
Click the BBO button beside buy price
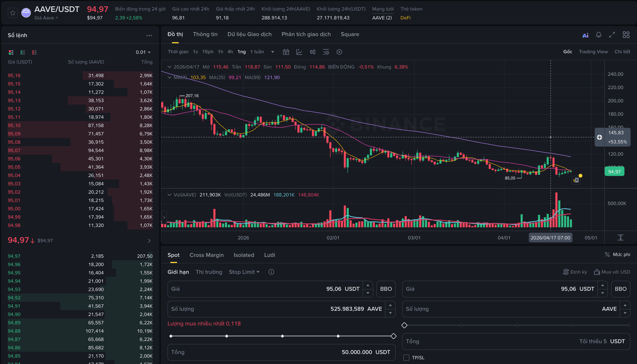[386, 289]
